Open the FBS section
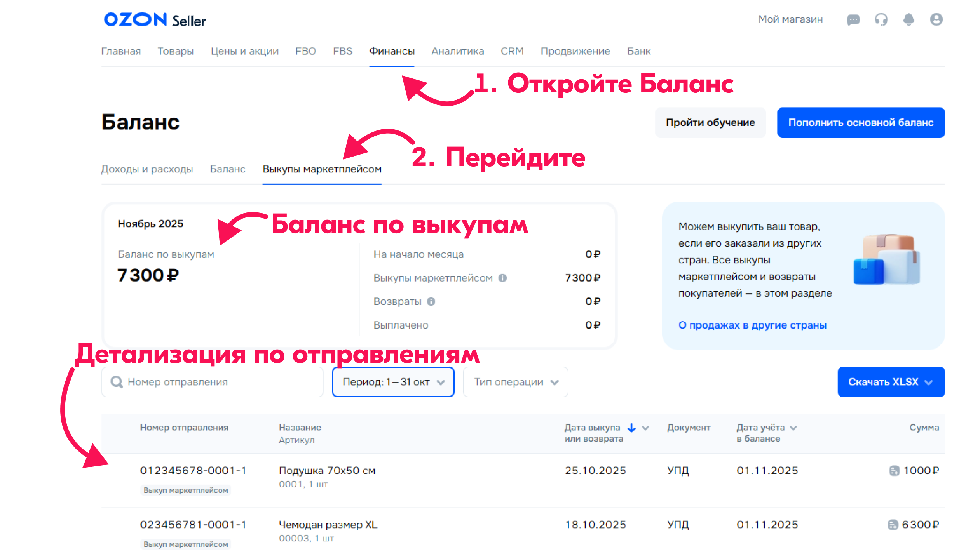The height and width of the screenshot is (560, 973). click(342, 51)
